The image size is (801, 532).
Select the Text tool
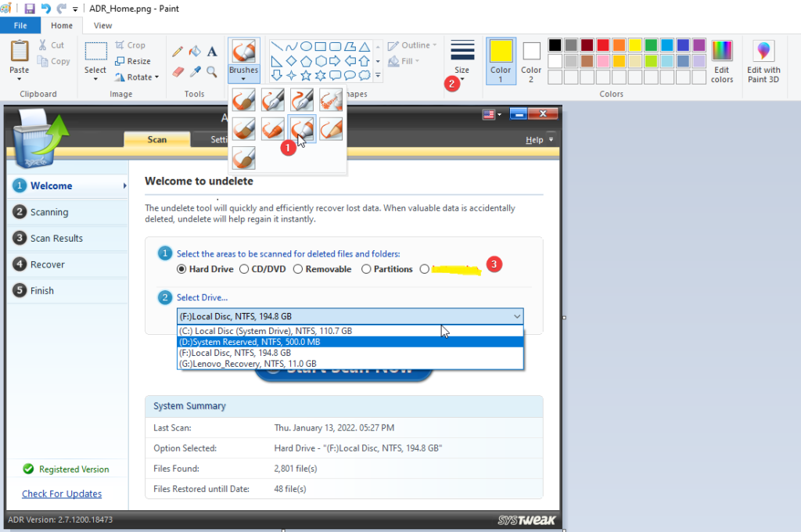click(212, 51)
